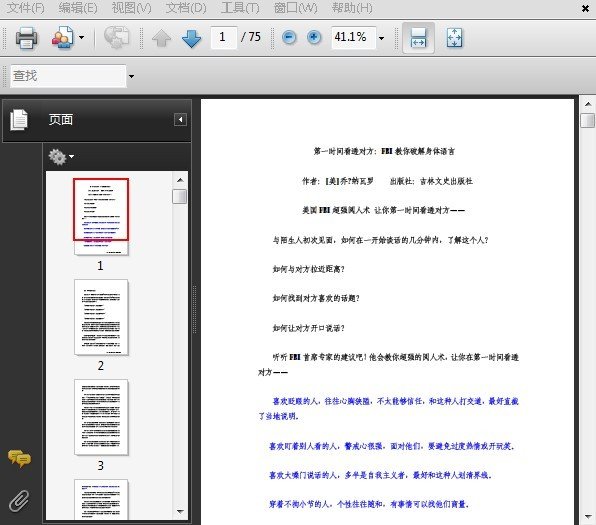Click the line 如何让对方开口说话?
Screen dimensions: 596x525
(x=309, y=328)
